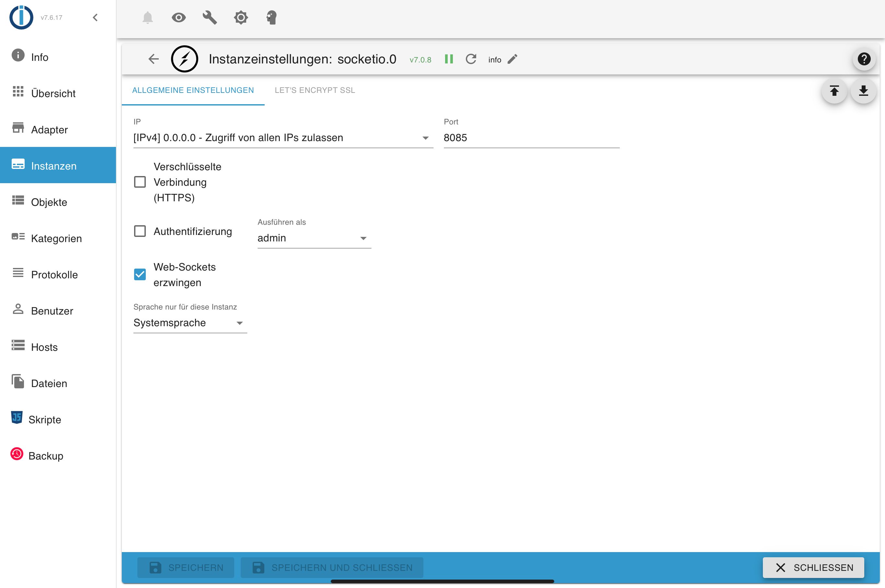This screenshot has width=885, height=588.
Task: Enable encrypted HTTPS connection checkbox
Action: tap(140, 182)
